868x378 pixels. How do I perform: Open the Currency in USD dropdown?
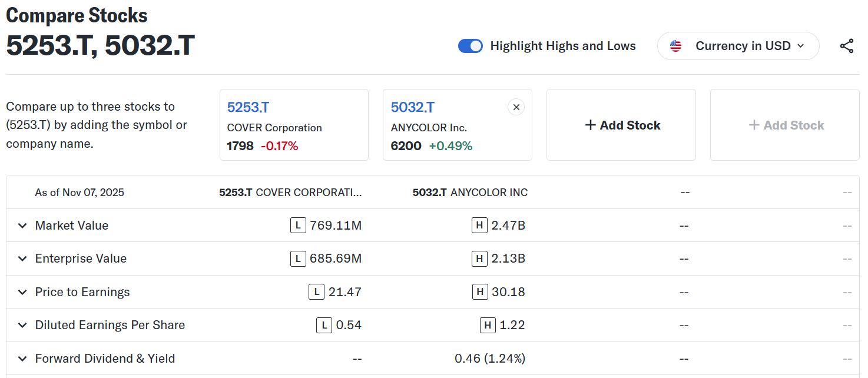coord(738,46)
